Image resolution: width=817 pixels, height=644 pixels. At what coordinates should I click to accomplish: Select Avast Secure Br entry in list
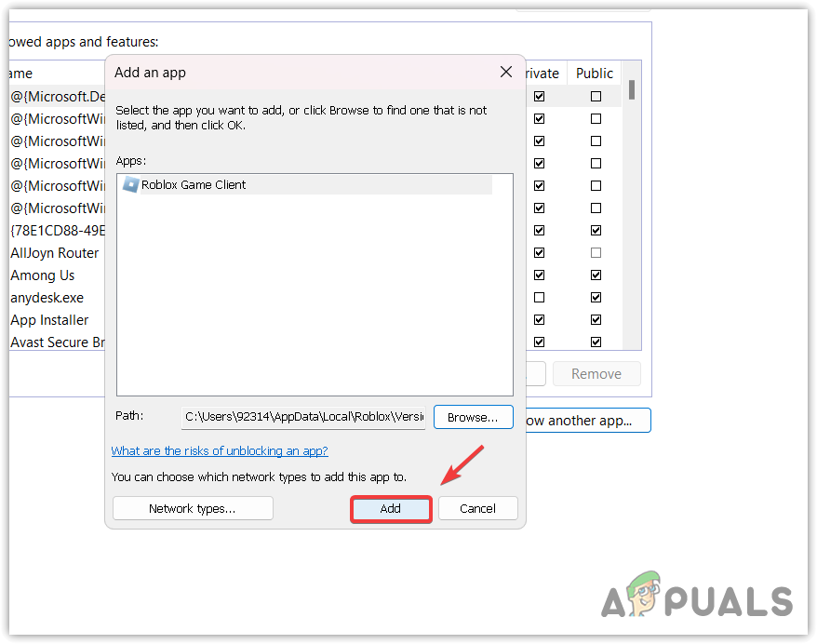(58, 342)
